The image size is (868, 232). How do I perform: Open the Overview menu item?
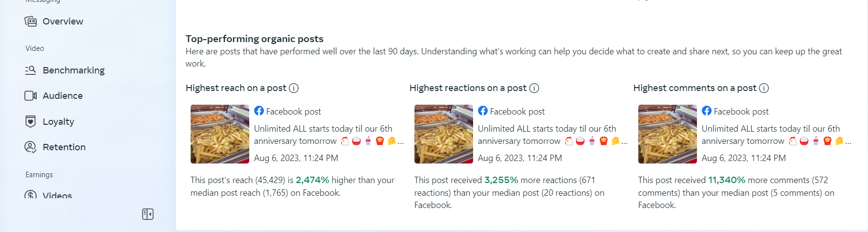pyautogui.click(x=63, y=22)
